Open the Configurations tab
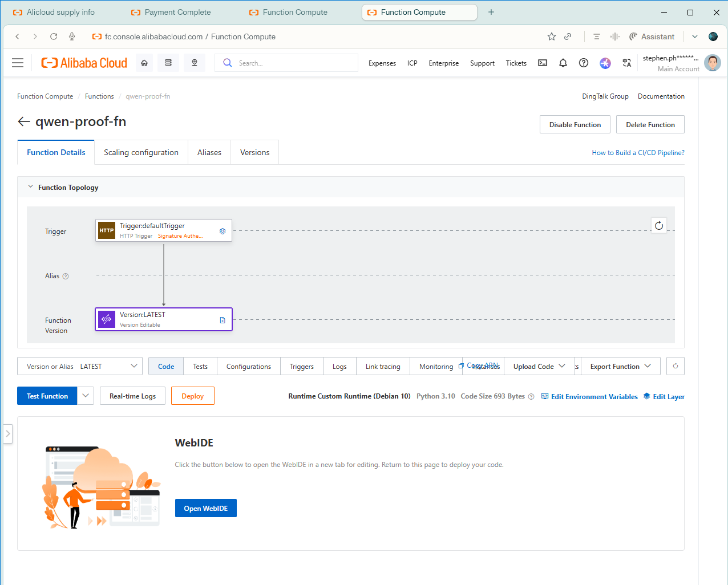This screenshot has width=728, height=585. 249,366
